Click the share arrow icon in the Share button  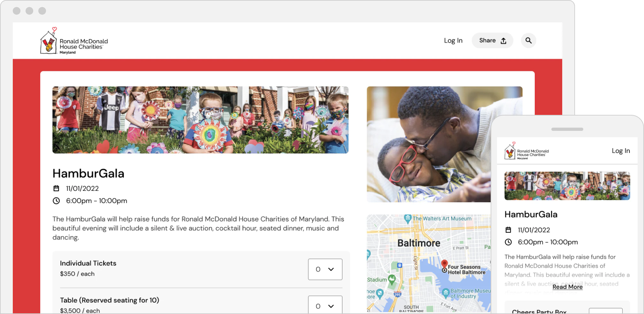point(503,41)
